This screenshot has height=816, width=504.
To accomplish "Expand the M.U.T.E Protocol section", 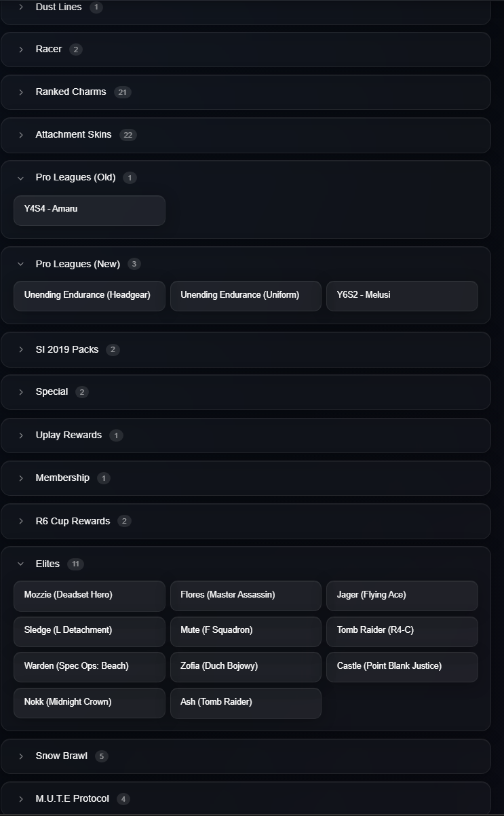I will (72, 798).
